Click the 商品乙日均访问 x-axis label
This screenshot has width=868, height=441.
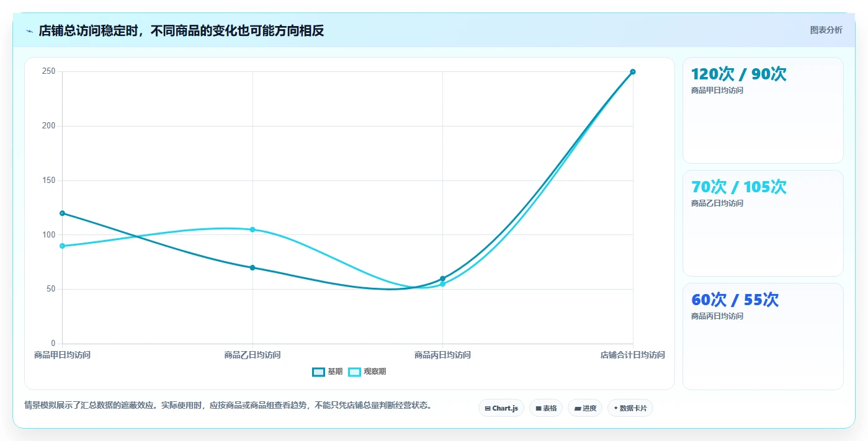(x=253, y=355)
